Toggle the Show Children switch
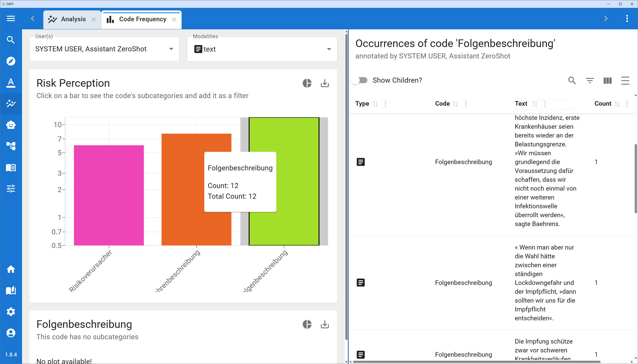 (360, 80)
